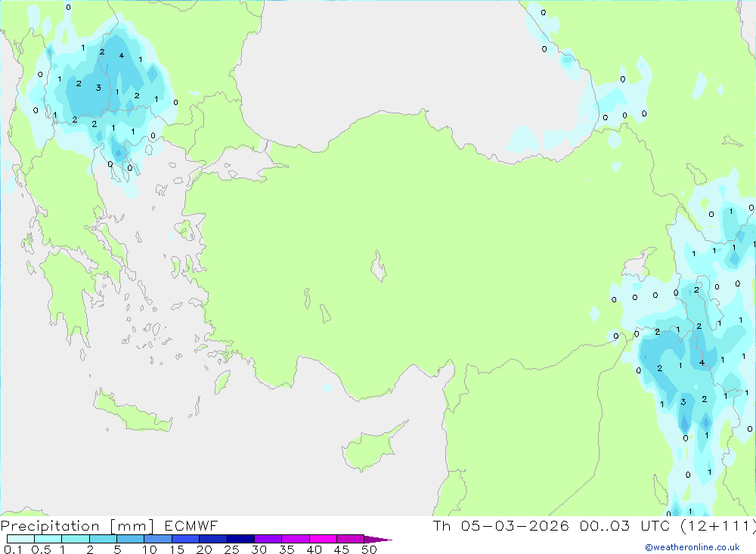Viewport: 756px width, 554px height.
Task: Click the '(12+111)' forecast offset text
Action: (718, 526)
